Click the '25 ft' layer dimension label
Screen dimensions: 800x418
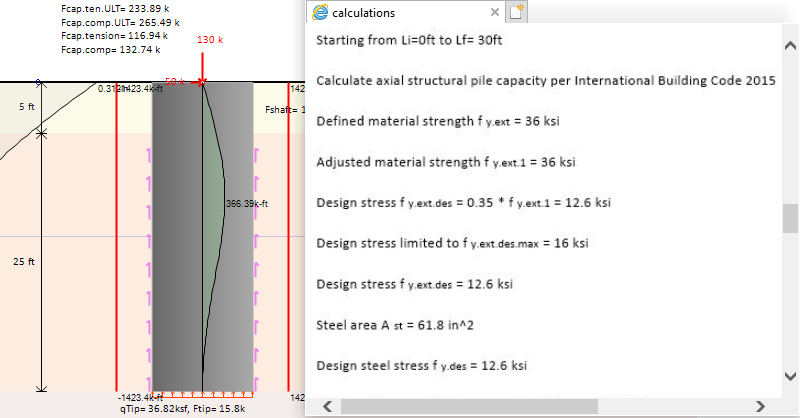tap(24, 261)
